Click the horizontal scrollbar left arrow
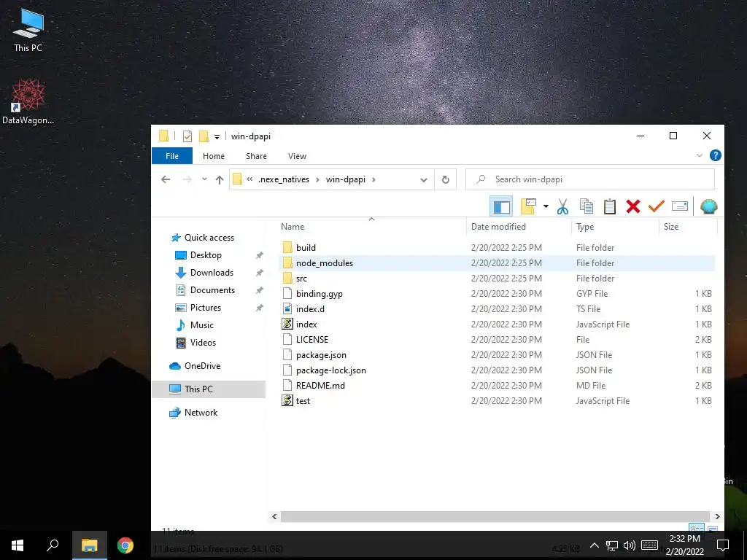This screenshot has height=560, width=747. click(274, 516)
